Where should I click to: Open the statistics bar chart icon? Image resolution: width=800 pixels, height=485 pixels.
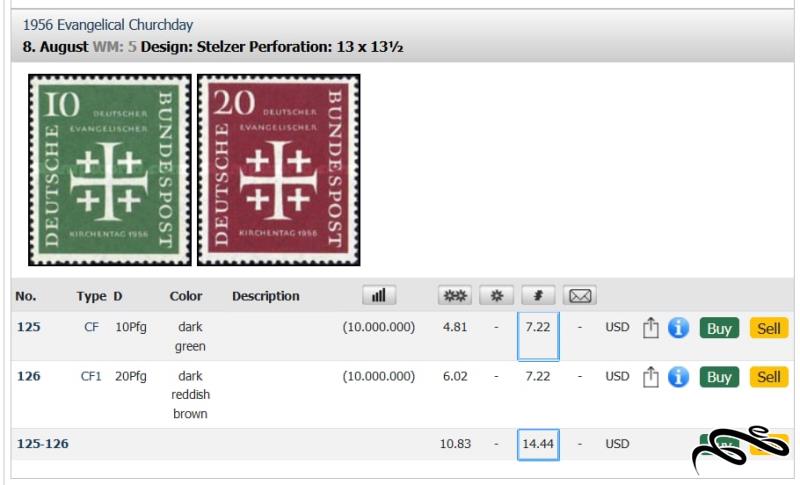point(379,295)
